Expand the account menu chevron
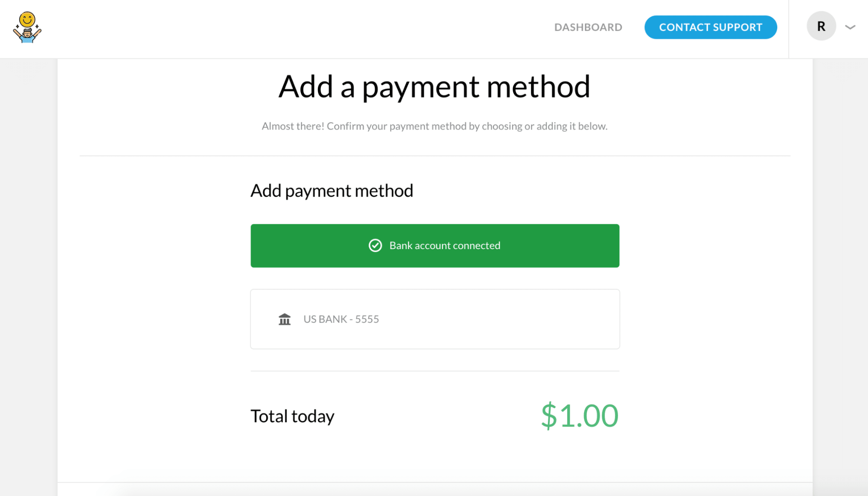The height and width of the screenshot is (496, 868). coord(850,27)
